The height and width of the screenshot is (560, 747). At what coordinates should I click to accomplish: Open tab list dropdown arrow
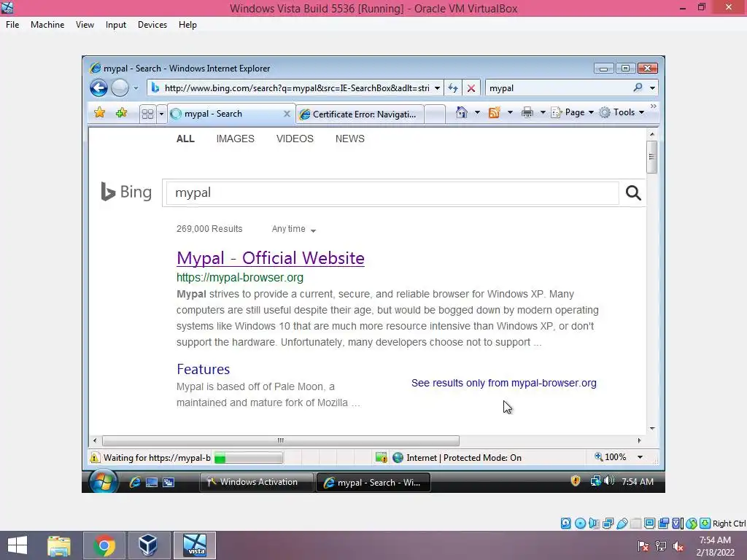point(161,114)
